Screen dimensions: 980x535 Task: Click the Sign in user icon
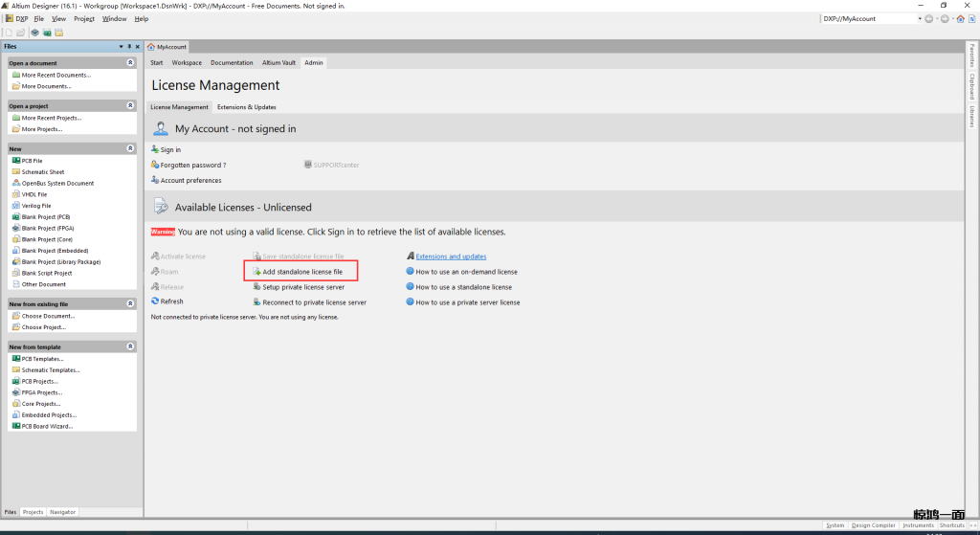155,149
